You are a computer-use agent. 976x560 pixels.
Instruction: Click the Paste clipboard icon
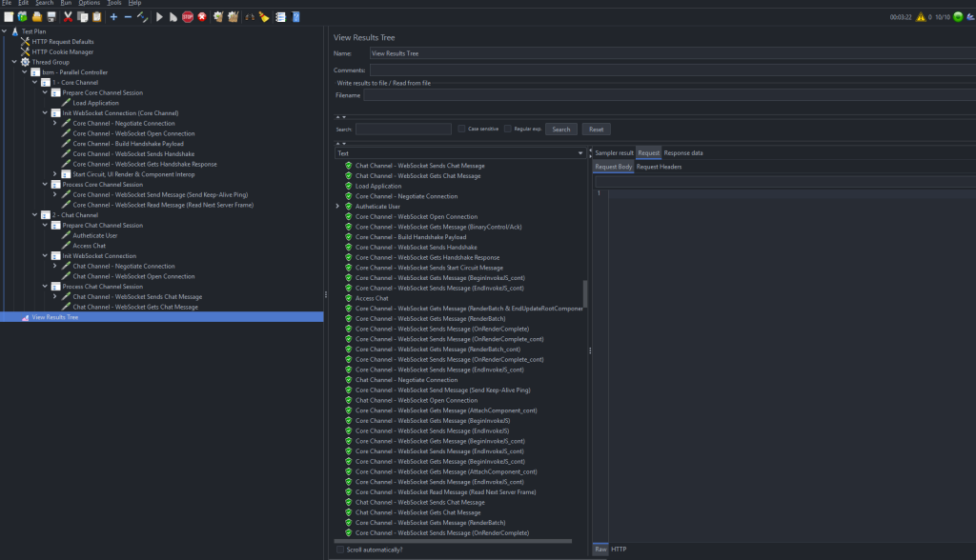[x=96, y=17]
